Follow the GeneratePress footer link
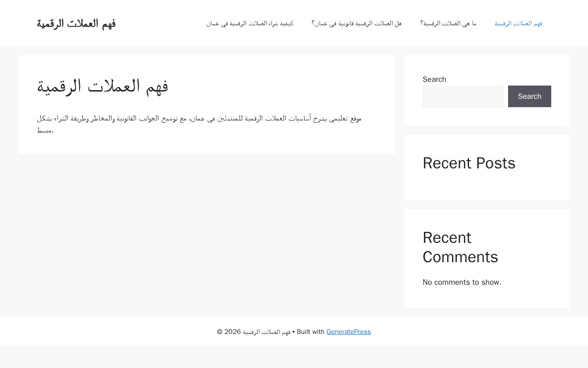The height and width of the screenshot is (368, 588). (x=349, y=332)
